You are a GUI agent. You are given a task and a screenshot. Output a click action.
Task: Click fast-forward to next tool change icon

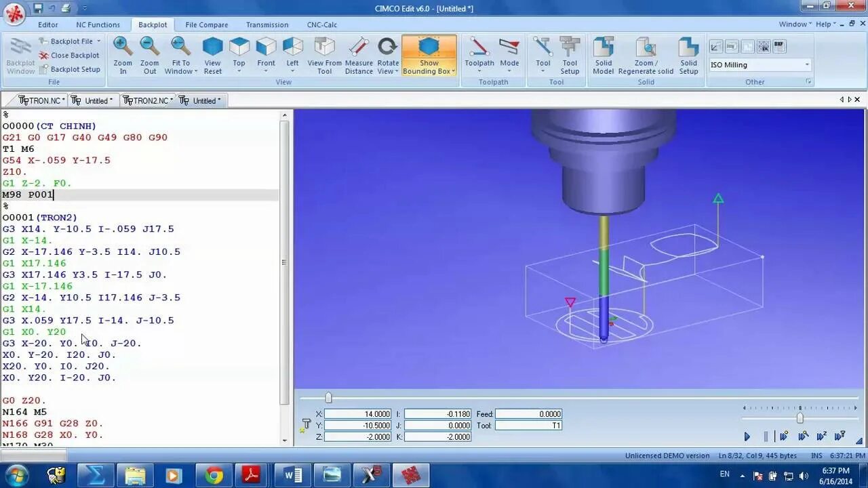point(840,436)
